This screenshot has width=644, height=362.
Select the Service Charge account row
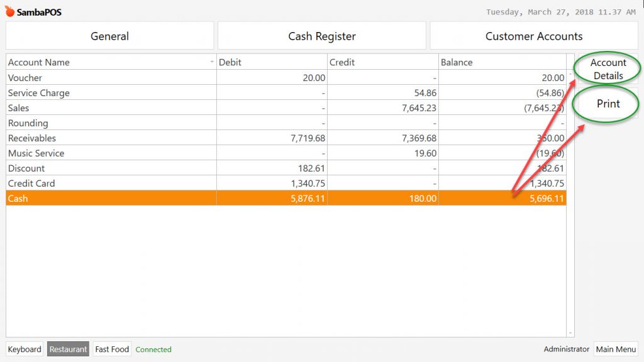286,93
